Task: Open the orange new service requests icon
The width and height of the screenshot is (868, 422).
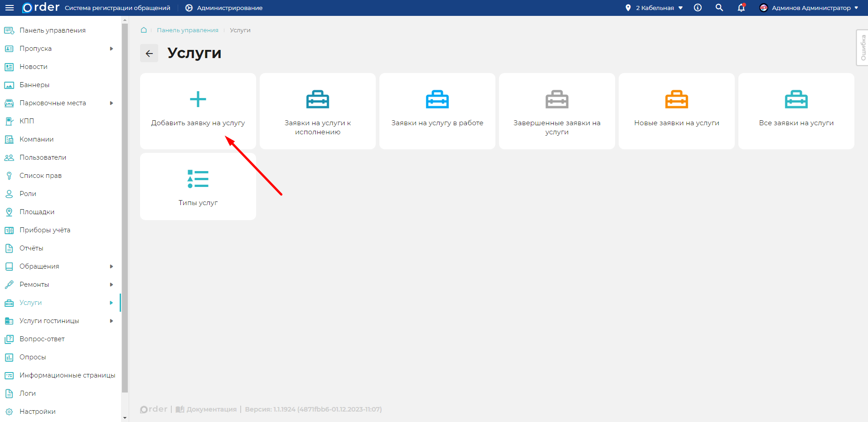Action: (x=676, y=99)
